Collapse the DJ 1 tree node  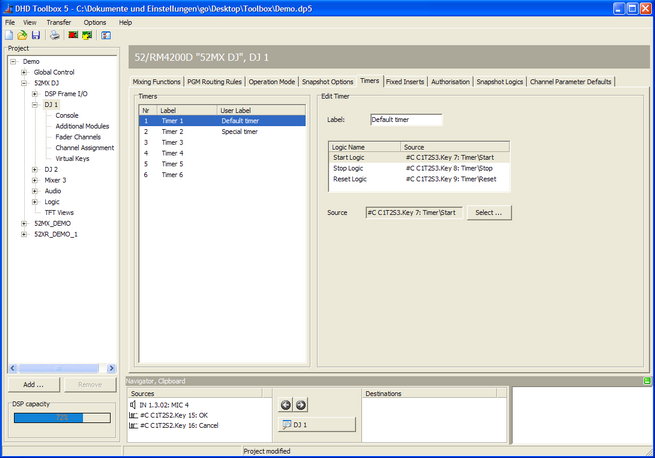point(35,104)
